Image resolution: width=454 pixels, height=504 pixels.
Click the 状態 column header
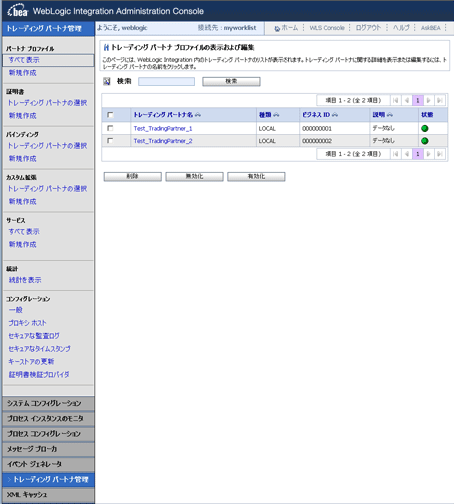(427, 115)
